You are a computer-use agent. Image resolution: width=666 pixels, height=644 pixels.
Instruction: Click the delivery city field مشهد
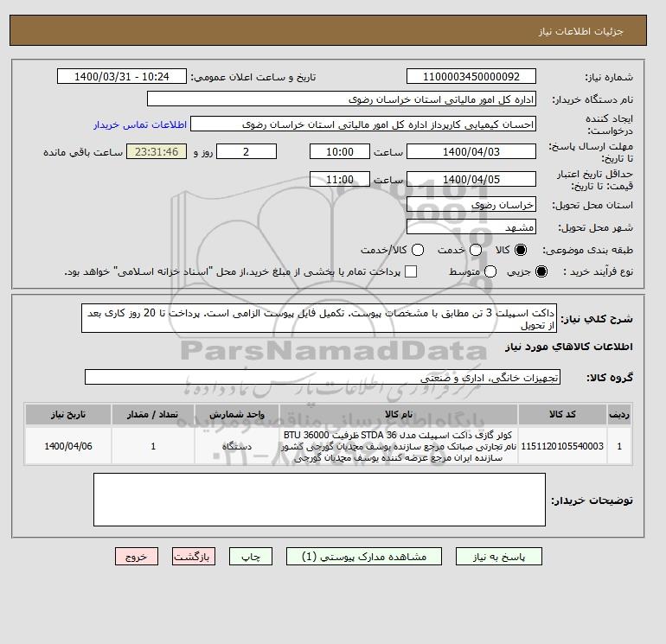(x=471, y=227)
